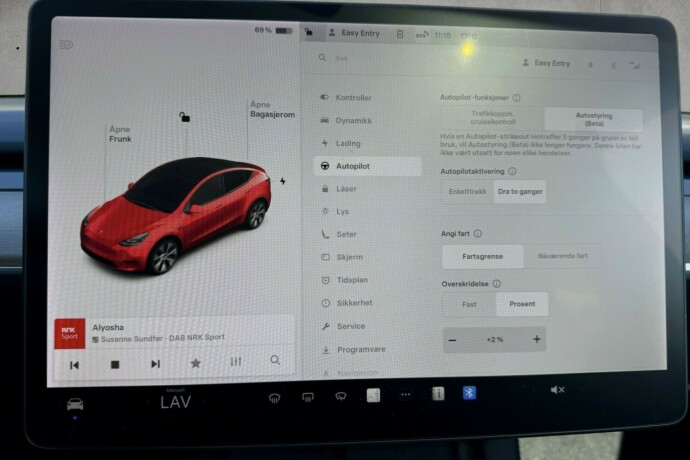Screen dimensions: 690x460
Task: Show info for Autopilotaktivering
Action: coord(512,171)
